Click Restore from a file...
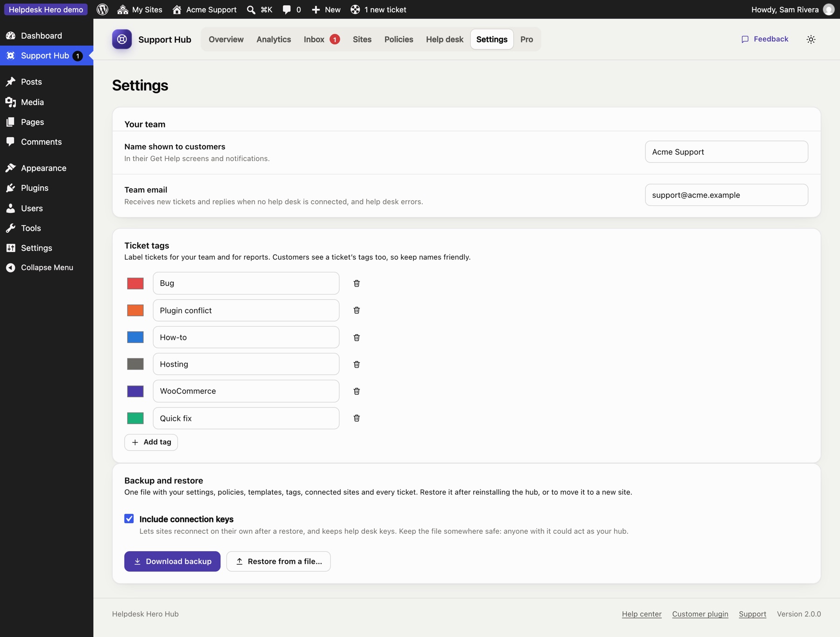The height and width of the screenshot is (637, 840). point(279,561)
